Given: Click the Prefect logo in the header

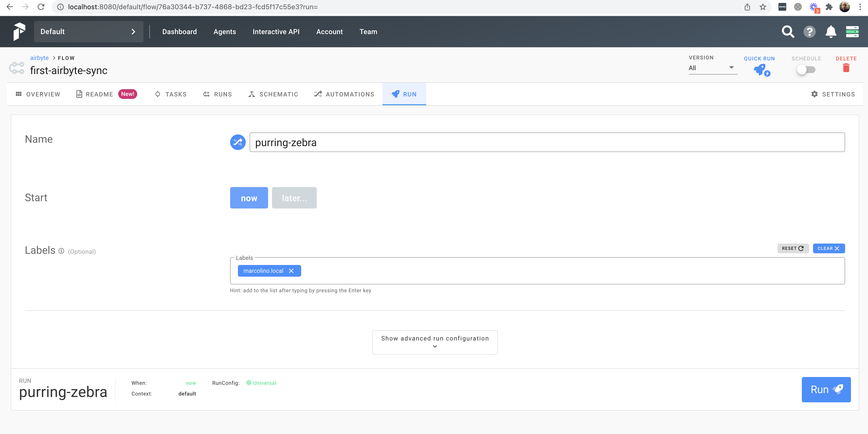Looking at the screenshot, I should point(19,32).
